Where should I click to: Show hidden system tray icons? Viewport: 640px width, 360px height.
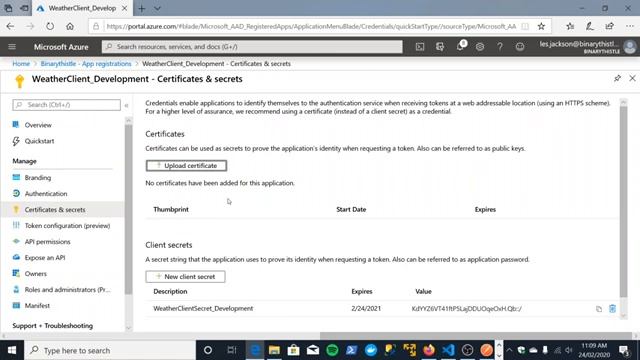[509, 350]
